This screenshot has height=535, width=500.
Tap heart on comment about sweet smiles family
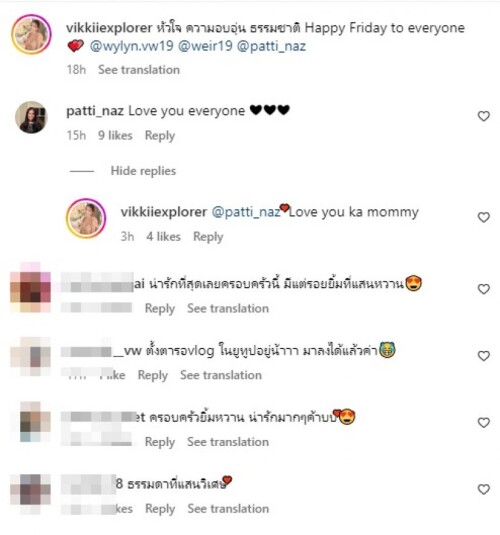pos(483,289)
